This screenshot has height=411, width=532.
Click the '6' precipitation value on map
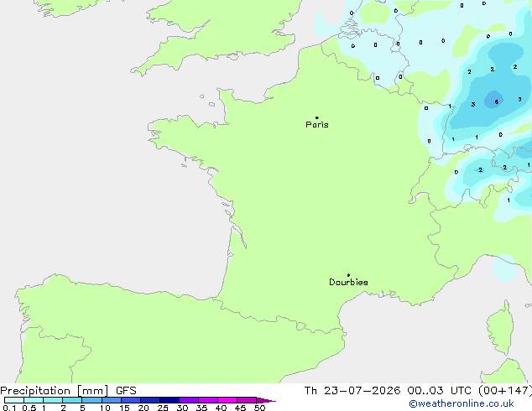497,101
